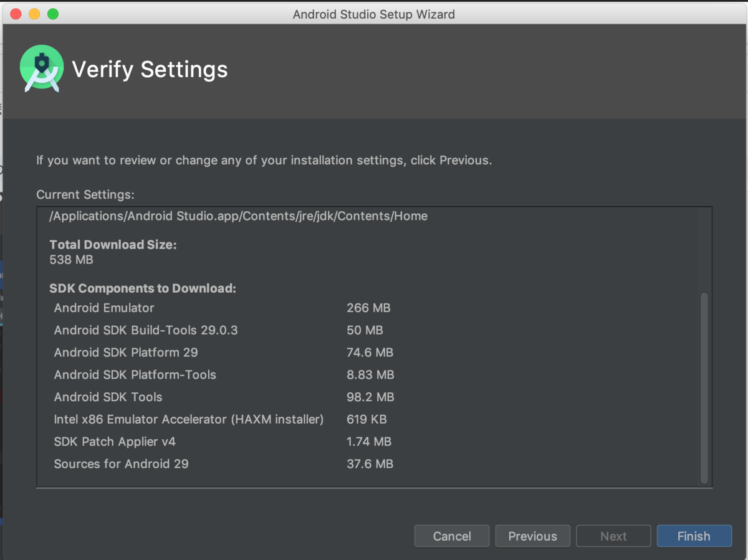
Task: Go back with the Previous button
Action: tap(532, 536)
